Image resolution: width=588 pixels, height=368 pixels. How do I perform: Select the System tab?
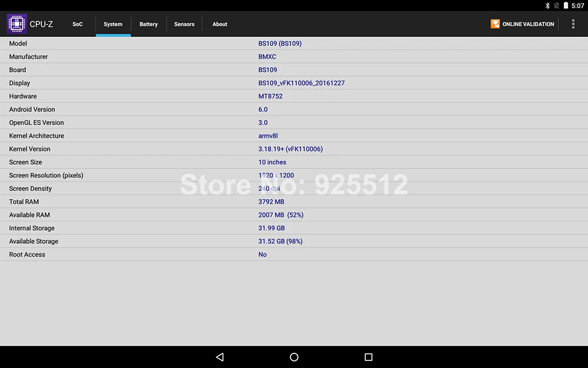click(x=113, y=24)
